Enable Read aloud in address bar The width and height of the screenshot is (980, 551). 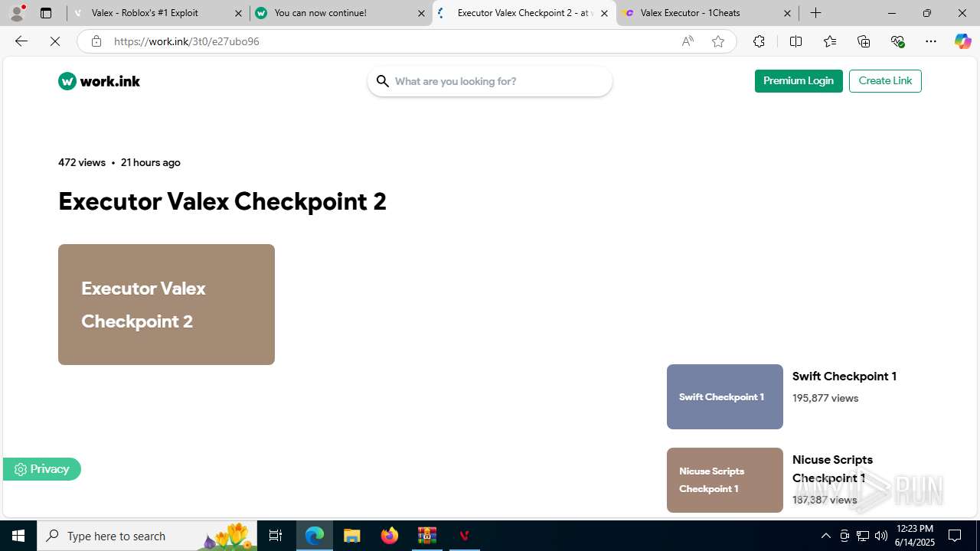(x=688, y=41)
